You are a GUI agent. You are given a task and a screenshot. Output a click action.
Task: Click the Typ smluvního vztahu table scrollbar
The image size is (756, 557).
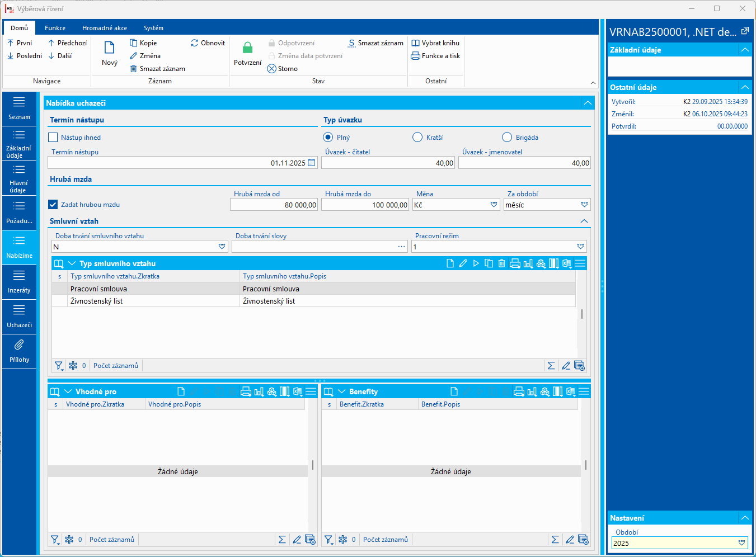pyautogui.click(x=582, y=314)
